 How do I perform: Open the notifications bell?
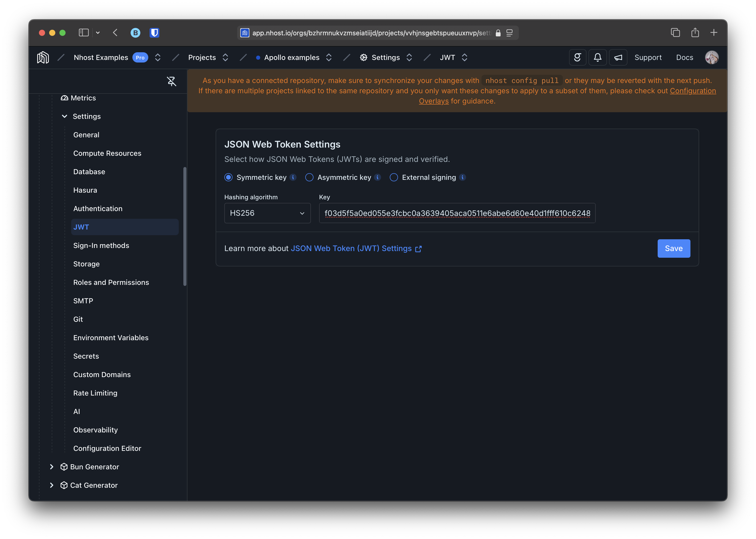597,57
